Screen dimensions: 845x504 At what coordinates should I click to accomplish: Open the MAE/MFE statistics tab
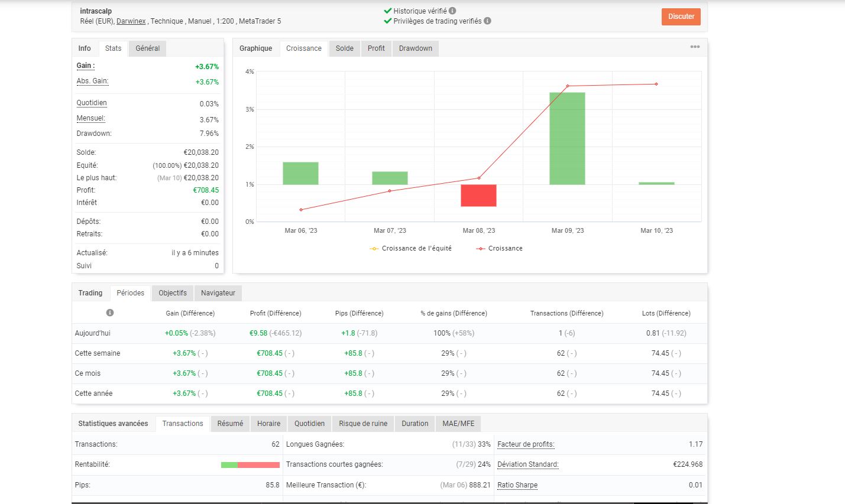click(458, 424)
